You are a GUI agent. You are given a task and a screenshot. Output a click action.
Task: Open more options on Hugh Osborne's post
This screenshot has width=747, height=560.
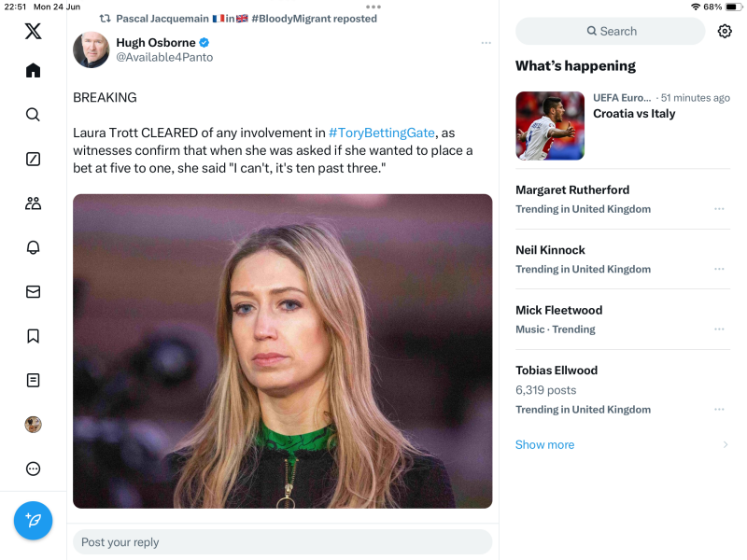click(486, 43)
